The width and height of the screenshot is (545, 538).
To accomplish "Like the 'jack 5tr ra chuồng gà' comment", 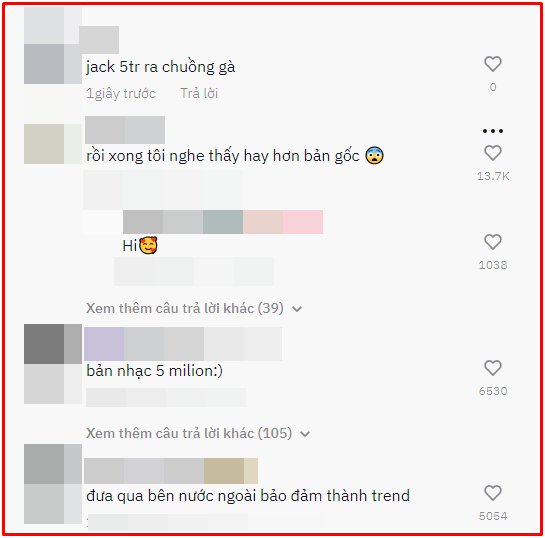I will click(x=493, y=64).
